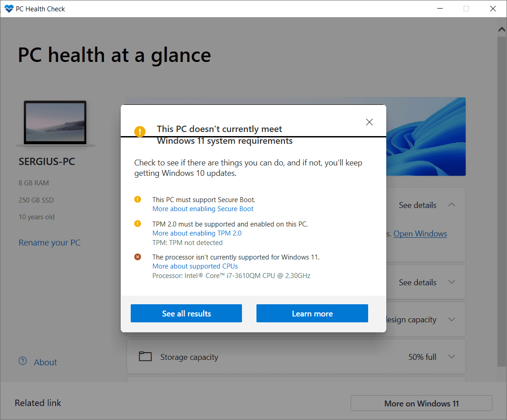The height and width of the screenshot is (420, 507).
Task: Click the Storage capacity label
Action: pos(189,357)
